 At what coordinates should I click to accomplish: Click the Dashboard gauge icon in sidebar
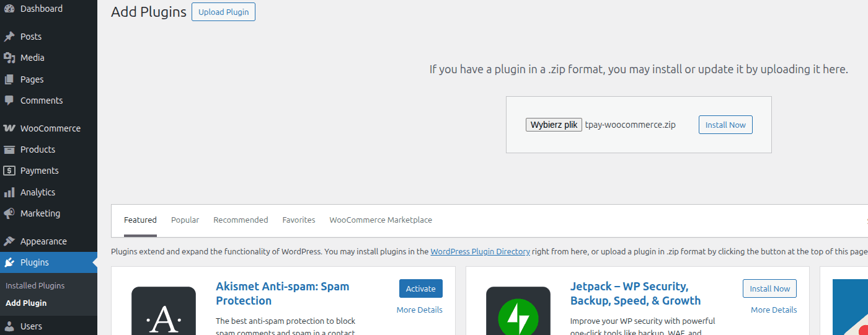click(9, 9)
